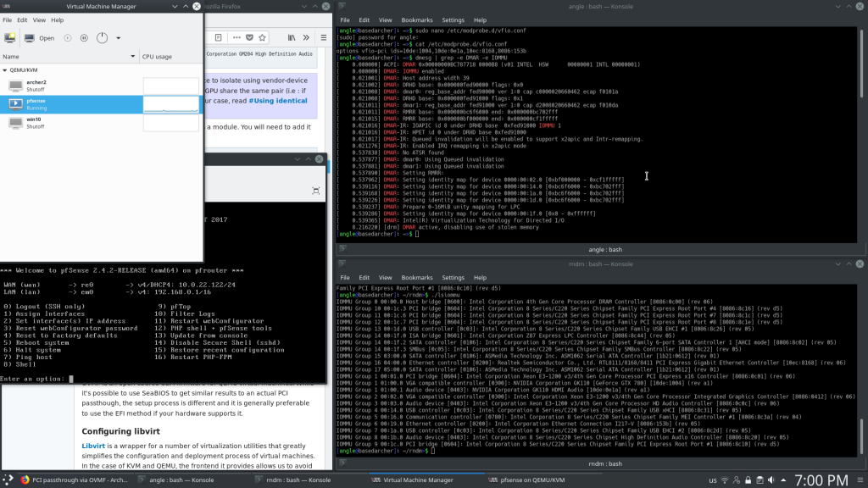Click the Name column sort arrow
This screenshot has width=868, height=488.
pyautogui.click(x=133, y=56)
